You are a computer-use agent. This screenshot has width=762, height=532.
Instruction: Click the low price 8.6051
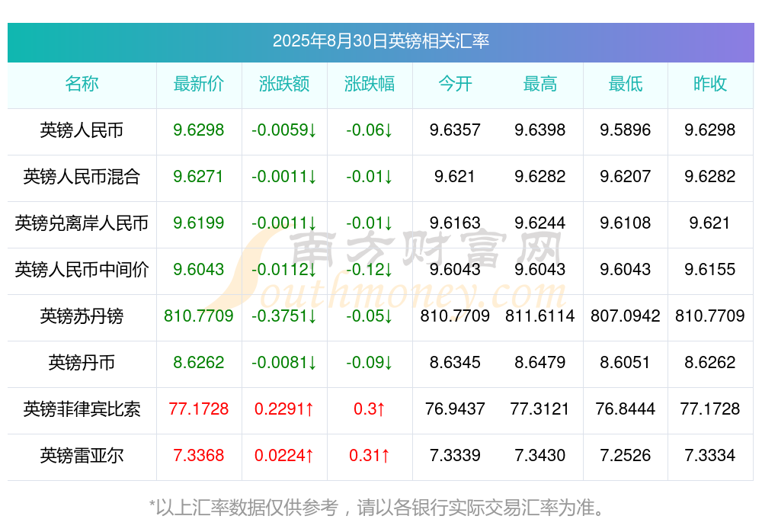coord(625,362)
